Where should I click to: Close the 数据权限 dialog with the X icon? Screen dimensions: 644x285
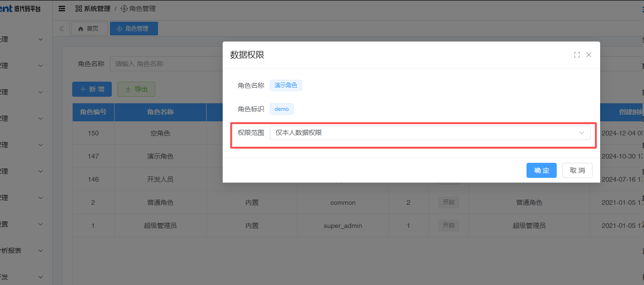589,55
